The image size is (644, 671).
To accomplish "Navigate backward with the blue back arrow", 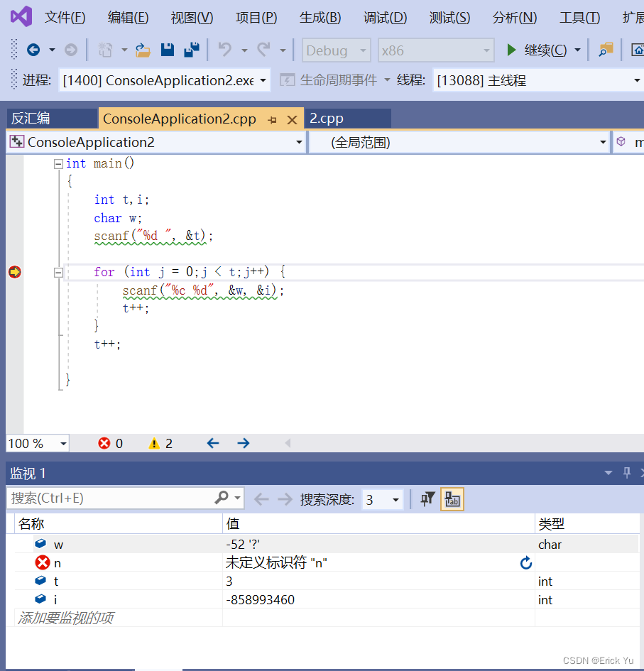I will [x=33, y=50].
